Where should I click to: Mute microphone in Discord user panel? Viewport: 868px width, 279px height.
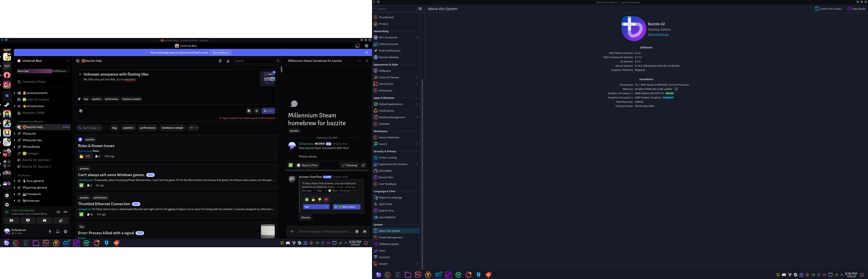tap(50, 232)
